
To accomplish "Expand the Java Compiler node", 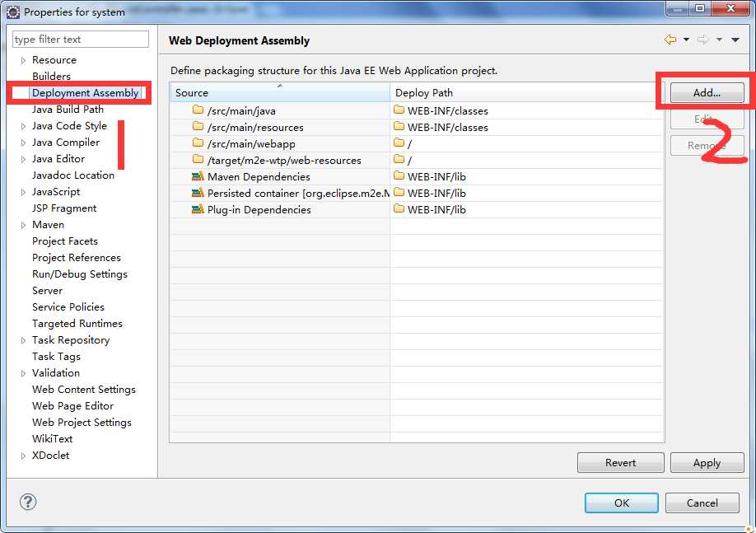I will pos(23,143).
